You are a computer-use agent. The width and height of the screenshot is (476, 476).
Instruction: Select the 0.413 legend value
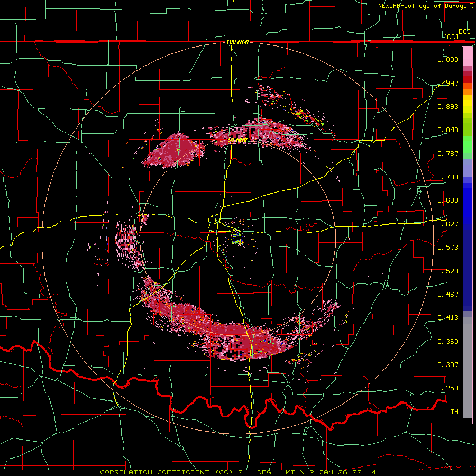[448, 318]
